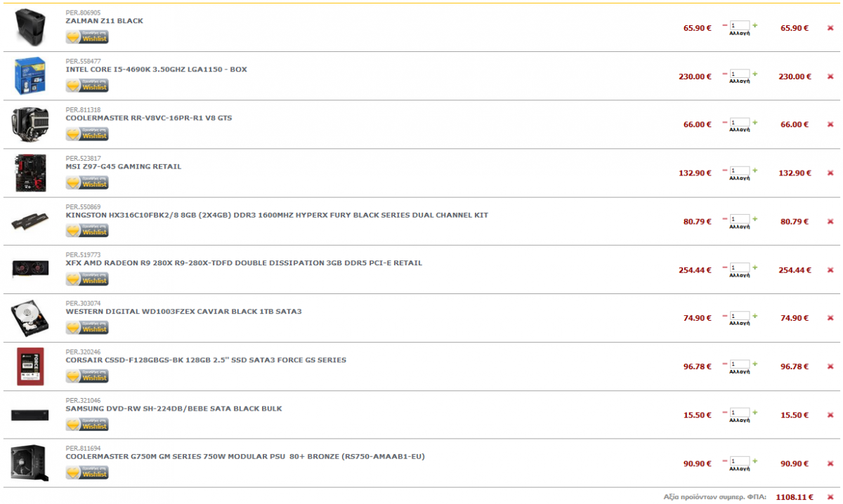Increase Corsair SSD quantity with plus

(755, 364)
